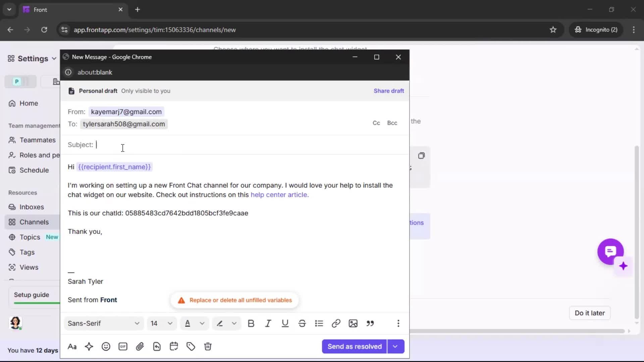
Task: Insert an emoji in the message
Action: pos(106,346)
